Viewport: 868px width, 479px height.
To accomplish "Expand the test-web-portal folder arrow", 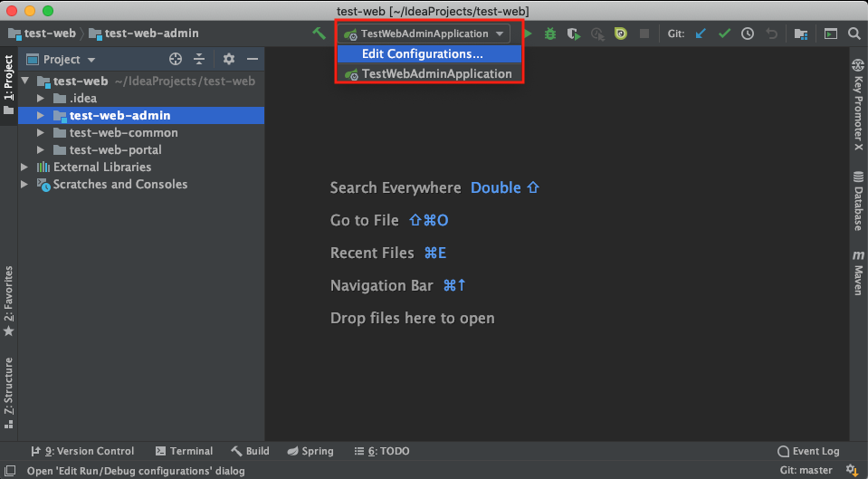I will (41, 149).
